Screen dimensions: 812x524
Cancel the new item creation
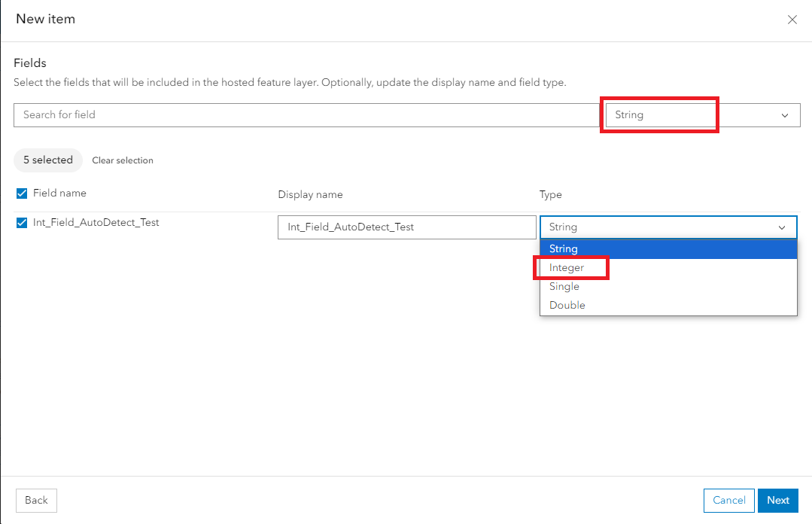click(x=728, y=501)
